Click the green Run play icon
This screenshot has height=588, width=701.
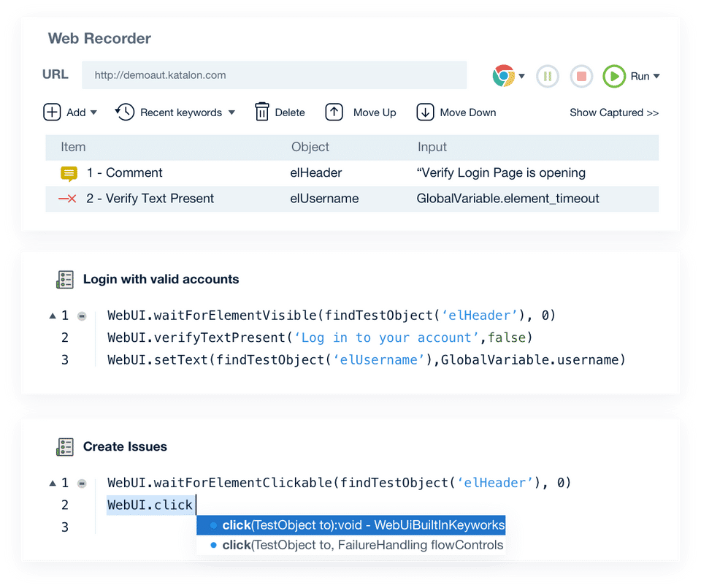click(x=614, y=76)
